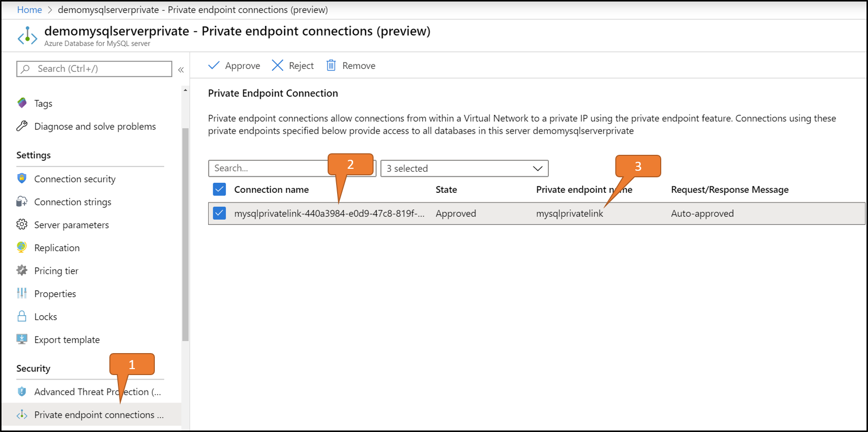Click the Home breadcrumb link
This screenshot has height=432, width=868.
coord(29,10)
